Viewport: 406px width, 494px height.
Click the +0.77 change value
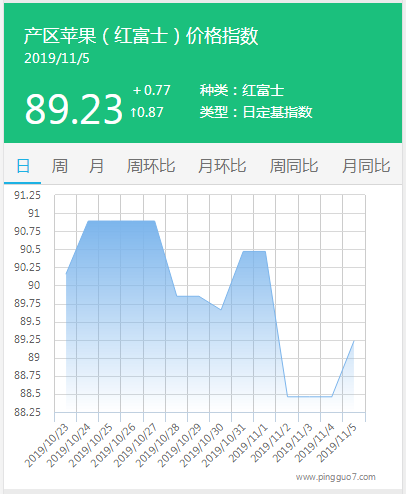pyautogui.click(x=152, y=90)
